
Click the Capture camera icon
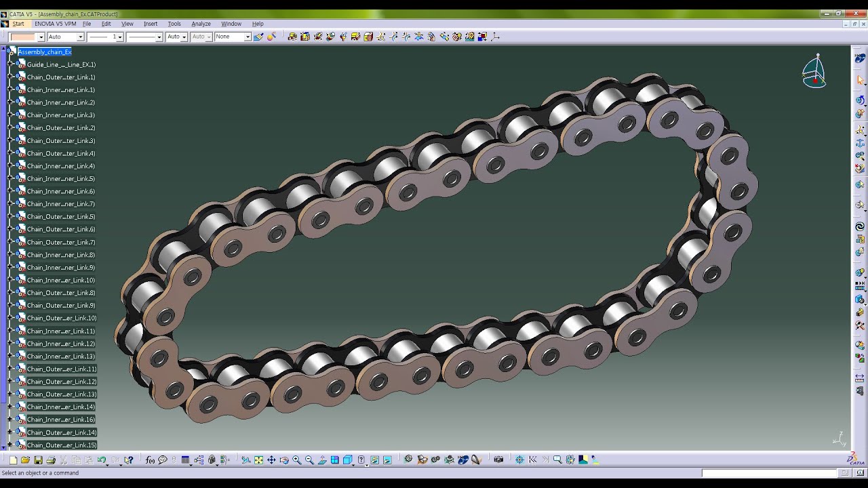(x=498, y=460)
